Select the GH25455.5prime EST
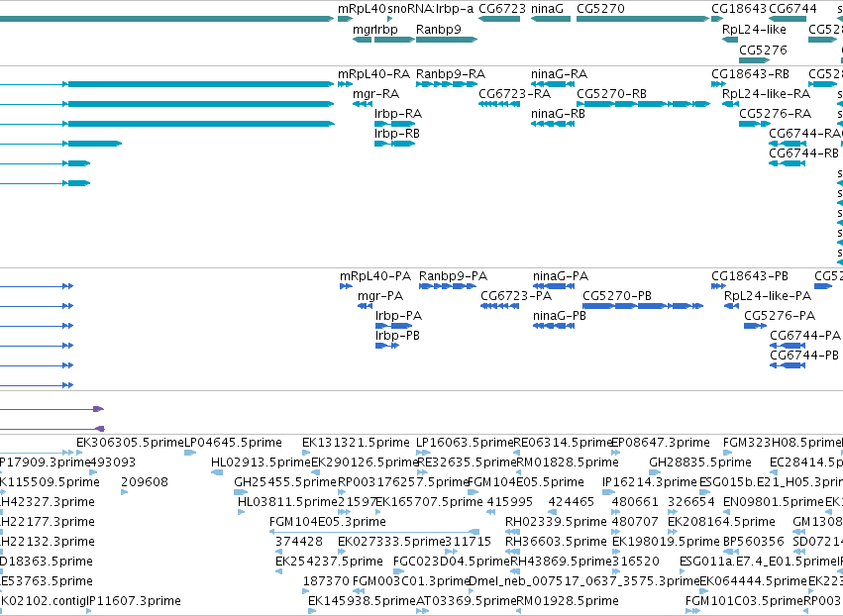843x616 pixels. coord(241,492)
